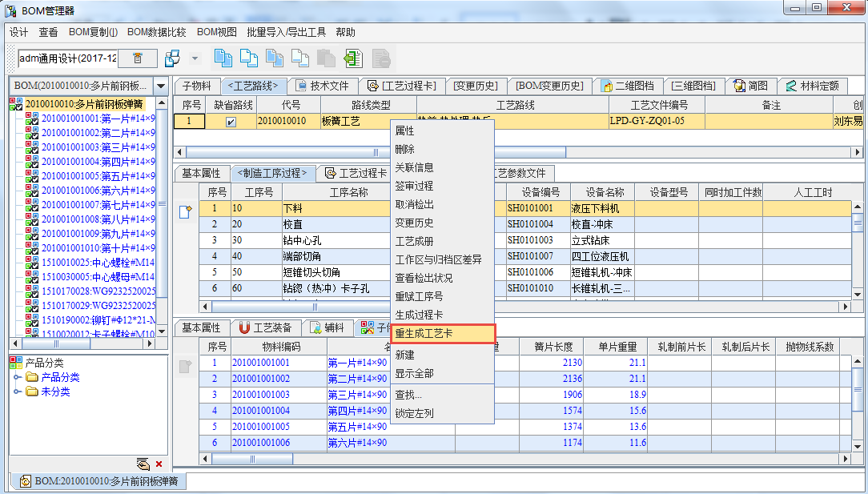Click the hand icon beside the red X
The height and width of the screenshot is (494, 868).
143,464
